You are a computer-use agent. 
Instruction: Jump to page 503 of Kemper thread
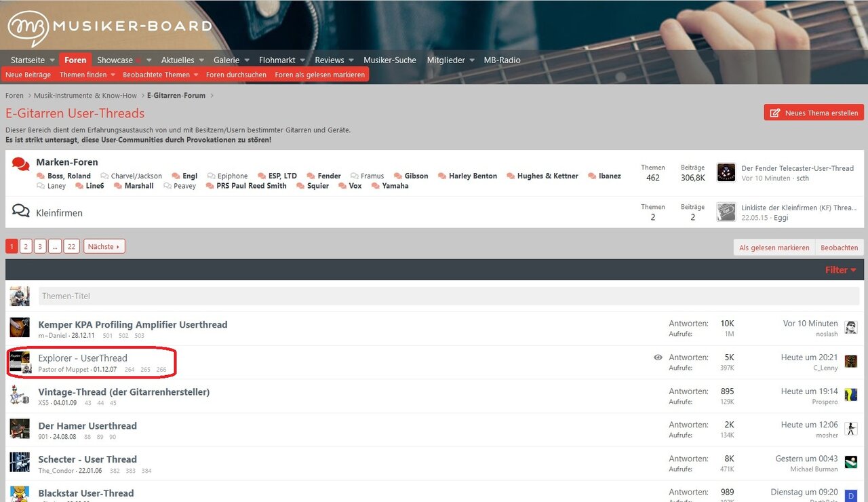(x=139, y=336)
